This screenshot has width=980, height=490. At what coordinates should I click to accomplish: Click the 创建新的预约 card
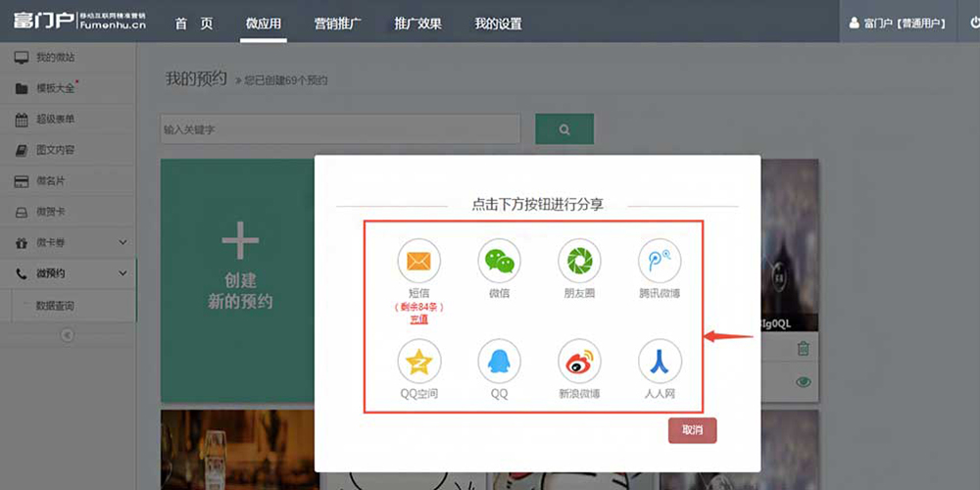pos(237,280)
